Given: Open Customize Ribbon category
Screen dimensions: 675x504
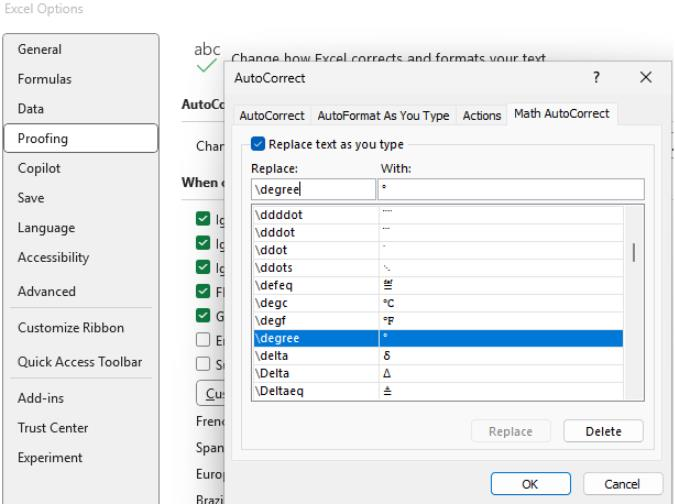Looking at the screenshot, I should pos(81,328).
